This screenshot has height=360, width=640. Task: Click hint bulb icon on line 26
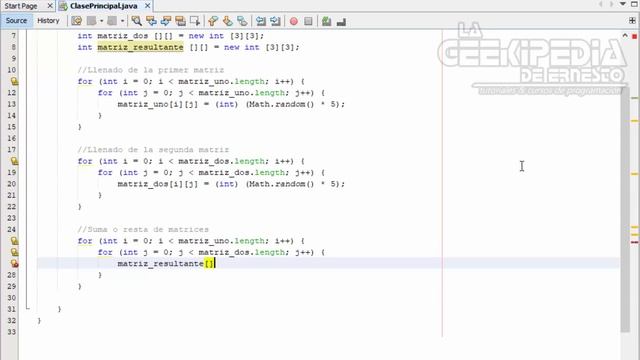click(14, 252)
